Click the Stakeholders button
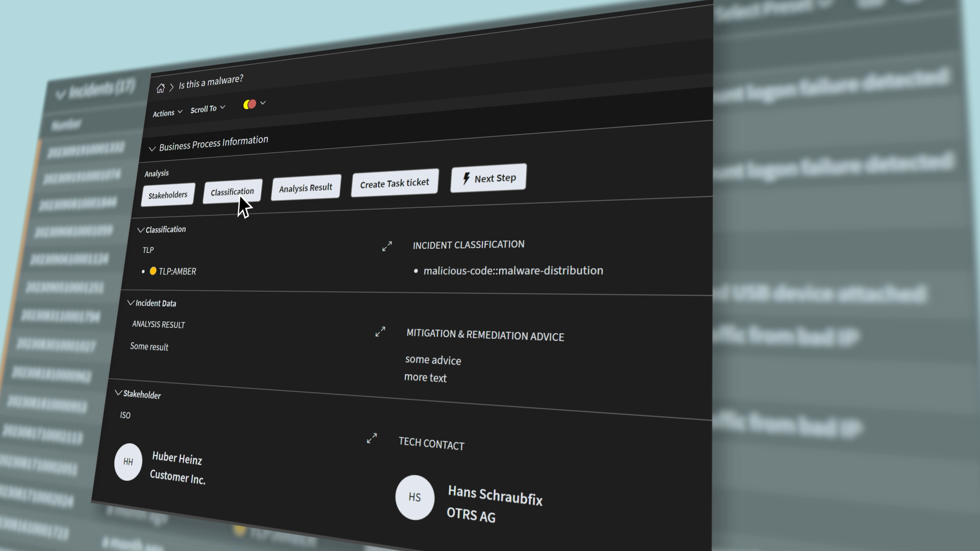 168,195
